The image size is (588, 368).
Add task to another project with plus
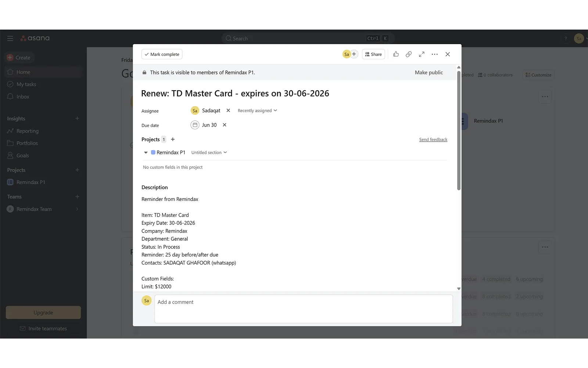coord(173,139)
